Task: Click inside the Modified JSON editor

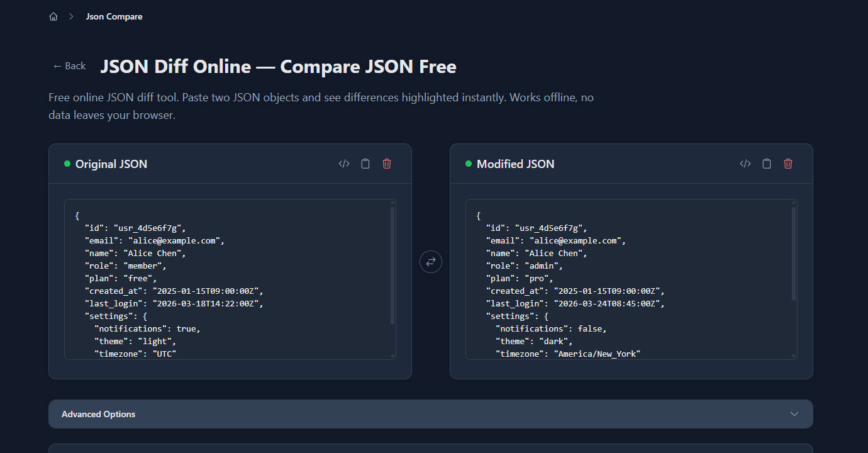Action: point(629,277)
